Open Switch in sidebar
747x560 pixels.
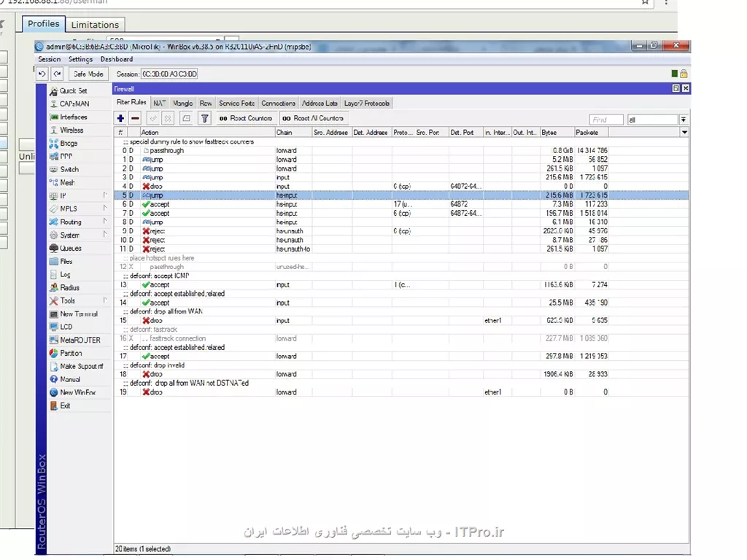tap(69, 169)
